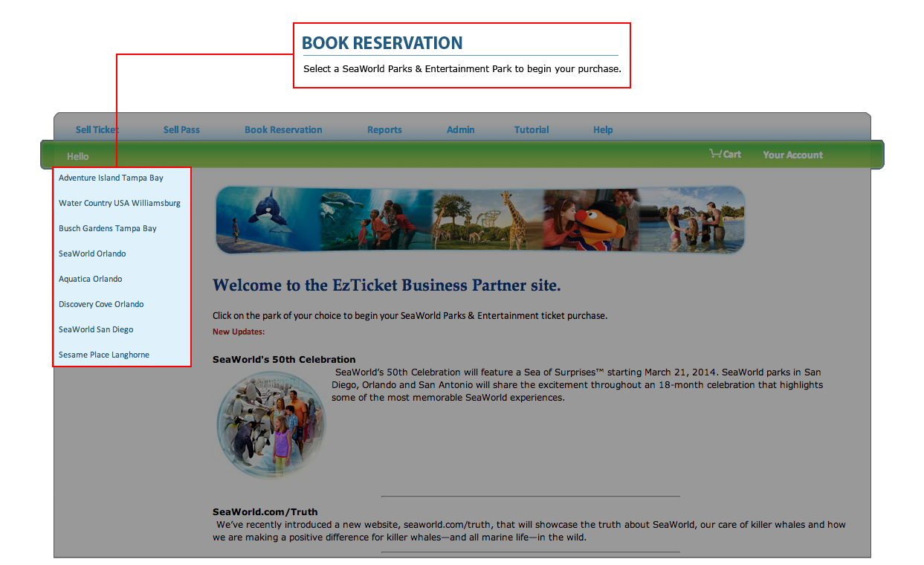Select Sesame Place Langhorne park
Viewport: 924px width, 565px height.
click(x=104, y=355)
